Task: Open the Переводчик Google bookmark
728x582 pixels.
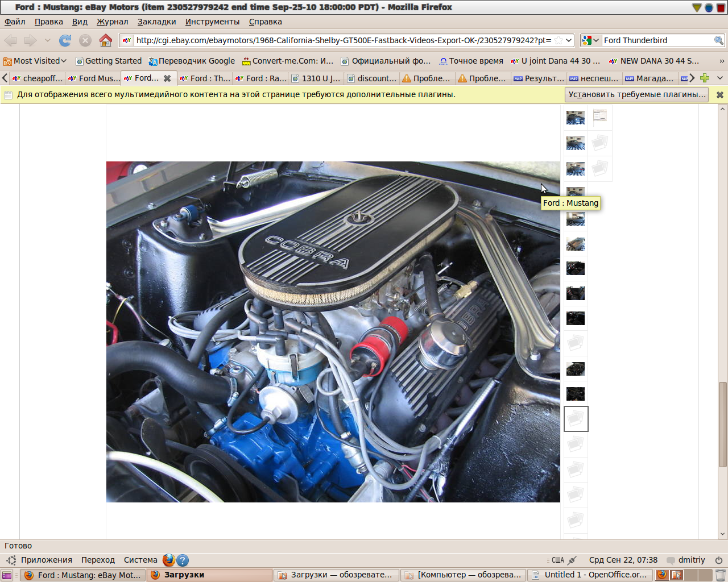Action: tap(192, 61)
